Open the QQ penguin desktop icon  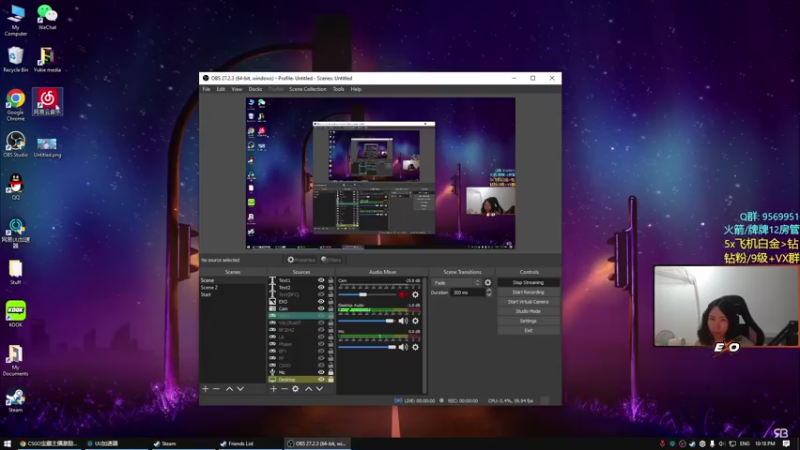[15, 187]
